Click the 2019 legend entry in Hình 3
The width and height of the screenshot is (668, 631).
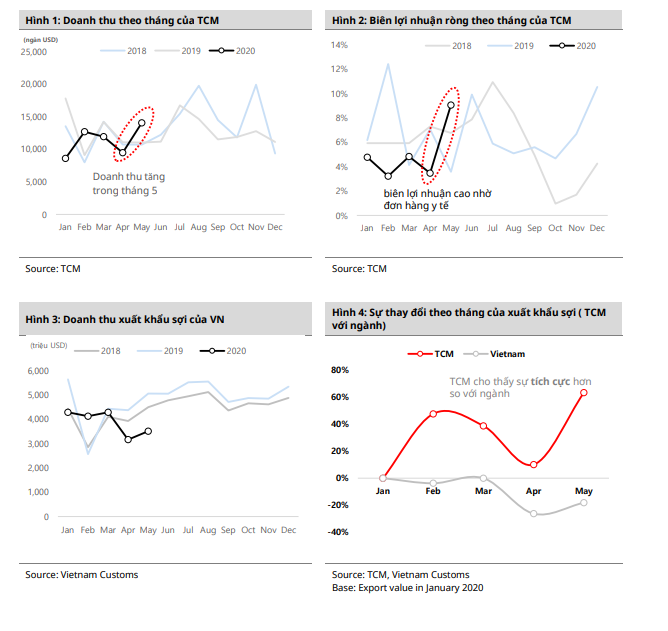(x=165, y=351)
